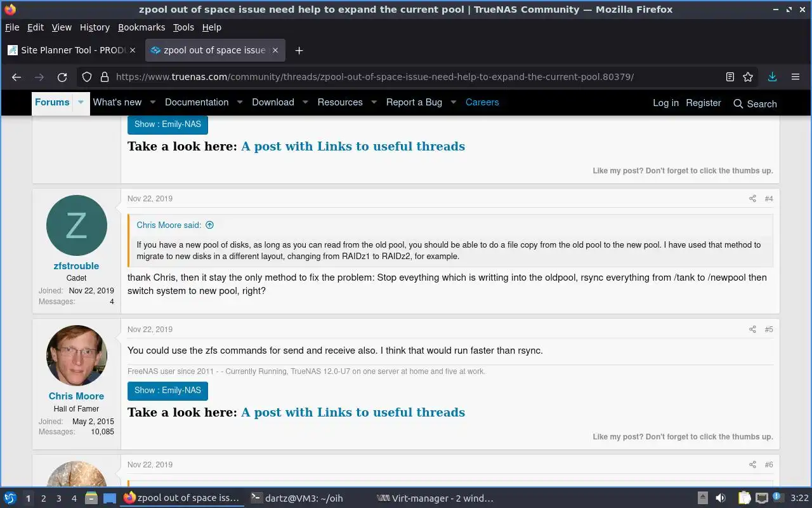Select the zpool out of space issue tab
The height and width of the screenshot is (508, 812).
[x=215, y=50]
